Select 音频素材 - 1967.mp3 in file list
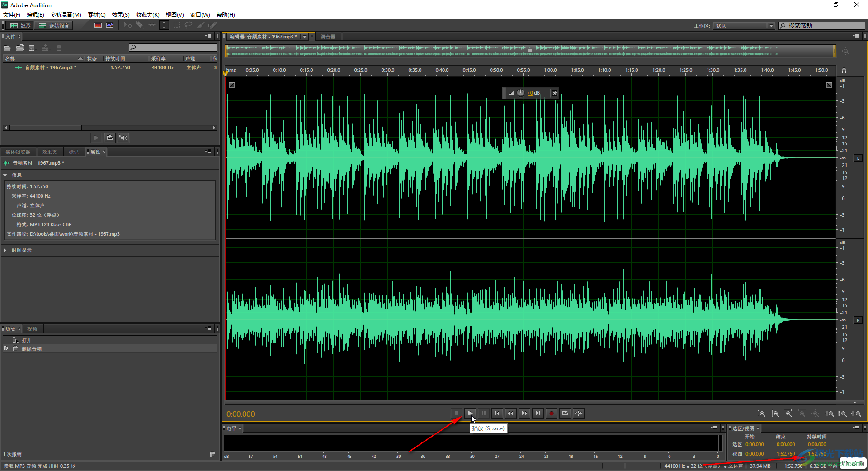868x471 pixels. pyautogui.click(x=110, y=67)
